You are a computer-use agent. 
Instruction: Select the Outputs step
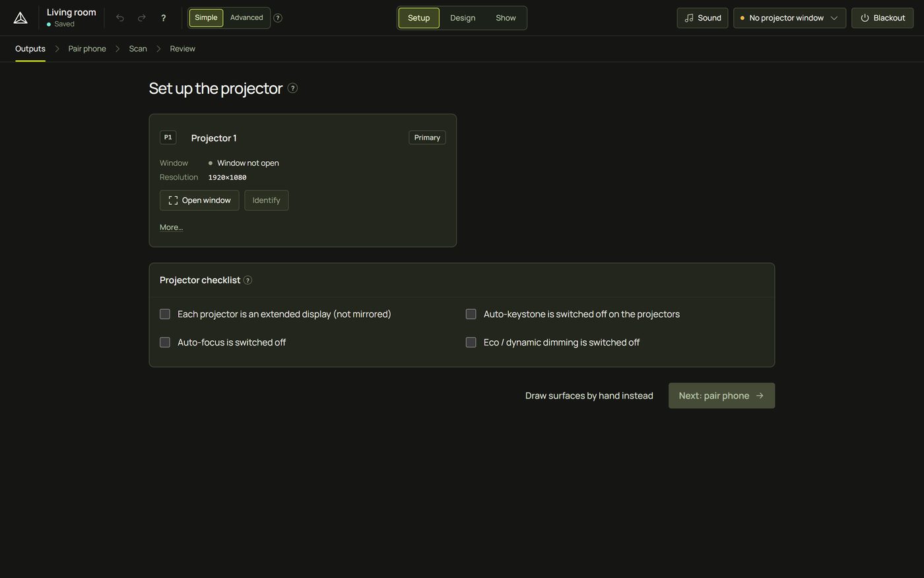tap(30, 49)
